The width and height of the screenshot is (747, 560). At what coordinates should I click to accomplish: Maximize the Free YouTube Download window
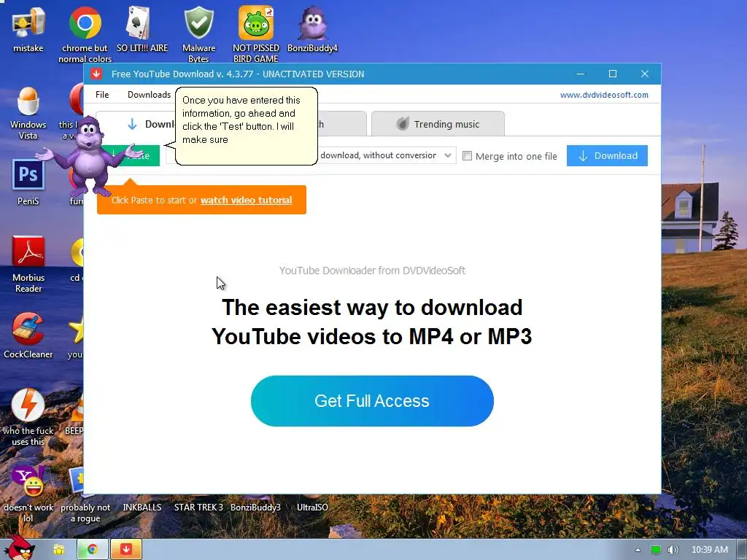(x=613, y=74)
